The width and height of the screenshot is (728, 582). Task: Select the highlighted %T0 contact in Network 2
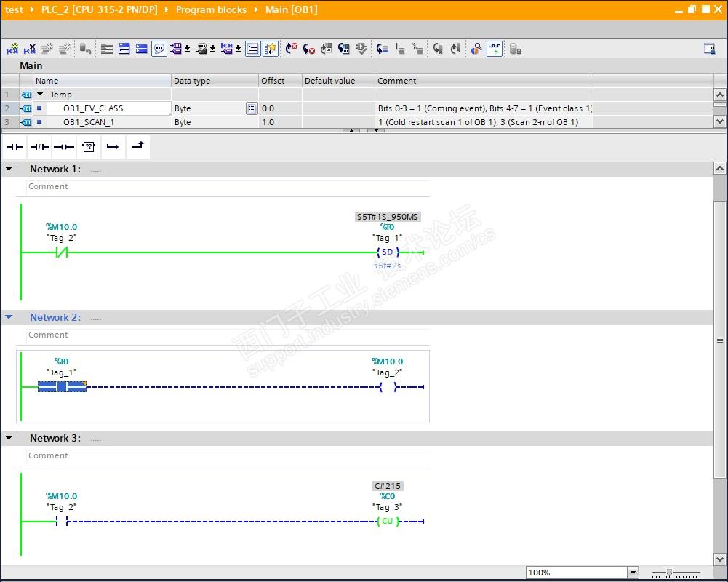(x=62, y=386)
